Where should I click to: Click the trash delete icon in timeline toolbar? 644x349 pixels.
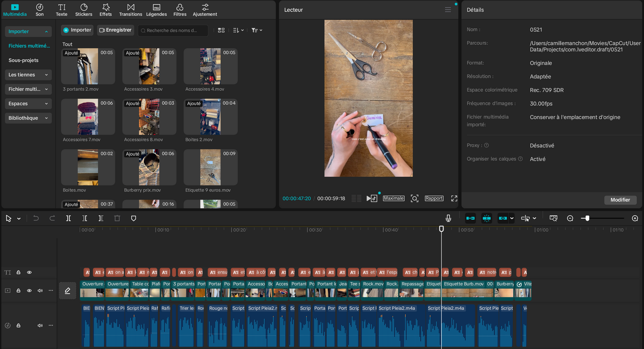[x=117, y=218]
